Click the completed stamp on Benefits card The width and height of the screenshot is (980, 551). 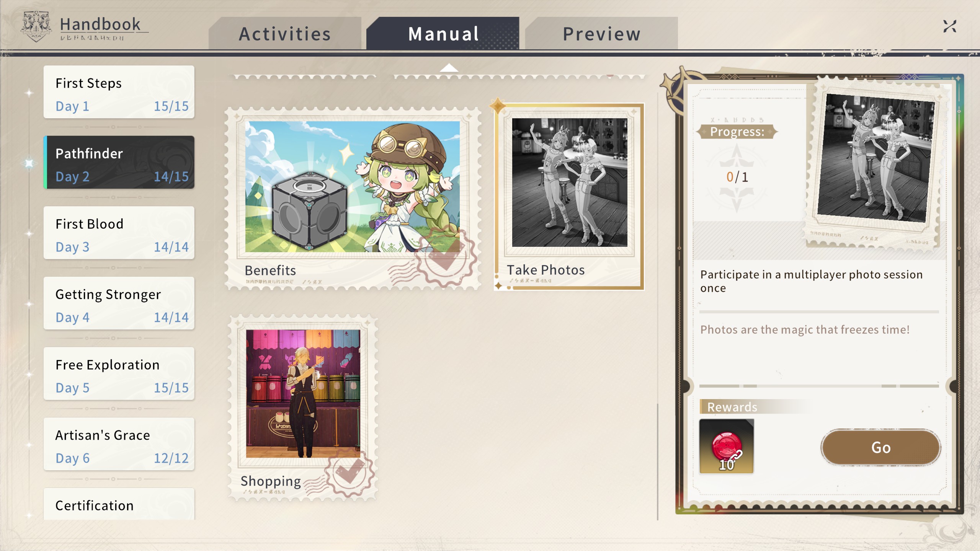point(446,256)
